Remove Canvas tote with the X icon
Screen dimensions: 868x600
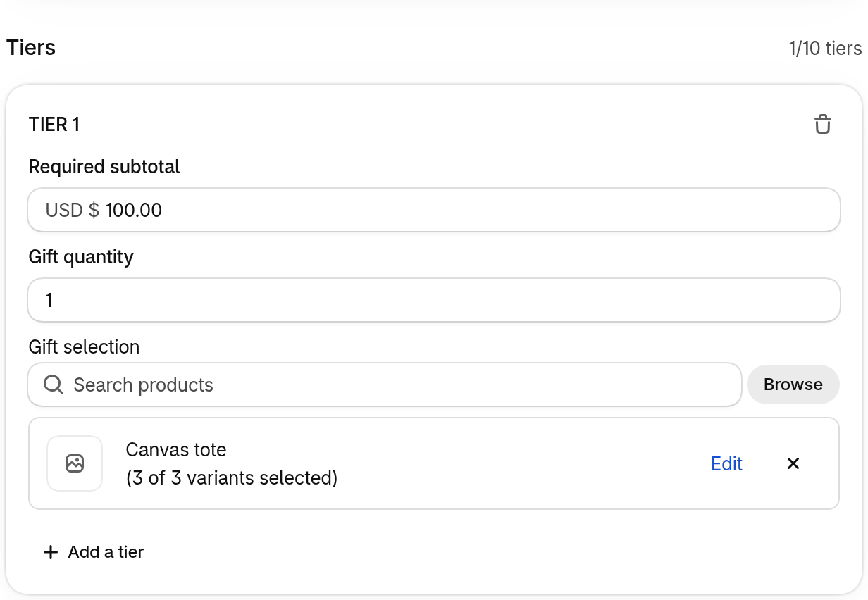point(793,463)
